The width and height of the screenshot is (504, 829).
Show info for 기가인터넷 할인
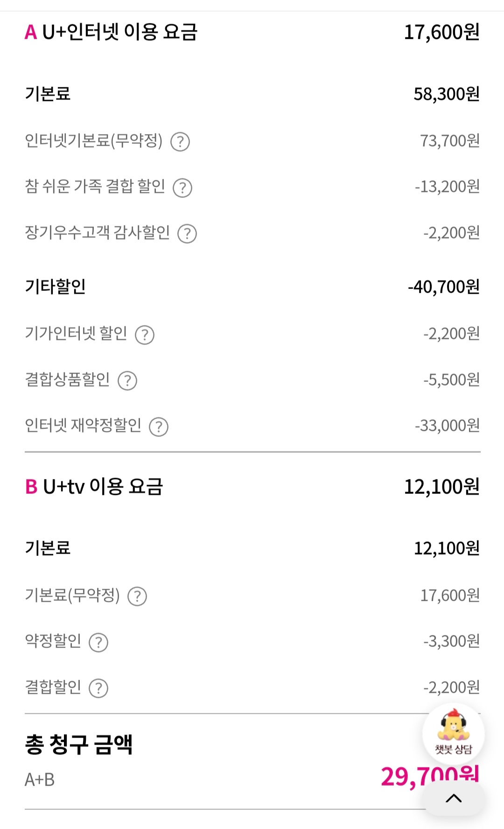click(145, 335)
